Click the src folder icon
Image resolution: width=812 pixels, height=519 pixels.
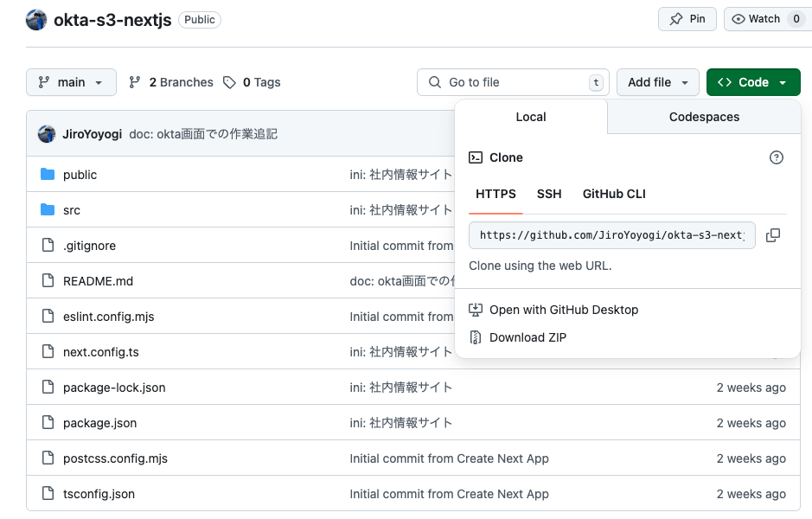click(48, 210)
